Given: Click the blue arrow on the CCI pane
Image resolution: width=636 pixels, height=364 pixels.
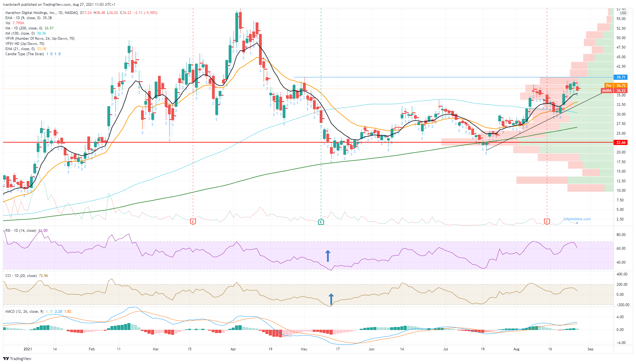Looking at the screenshot, I should [331, 299].
